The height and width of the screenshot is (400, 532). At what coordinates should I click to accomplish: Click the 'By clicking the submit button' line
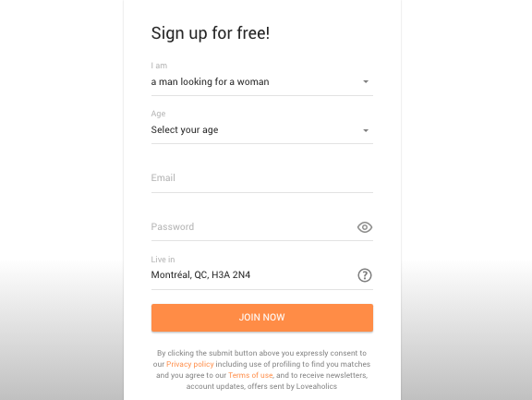click(x=262, y=353)
